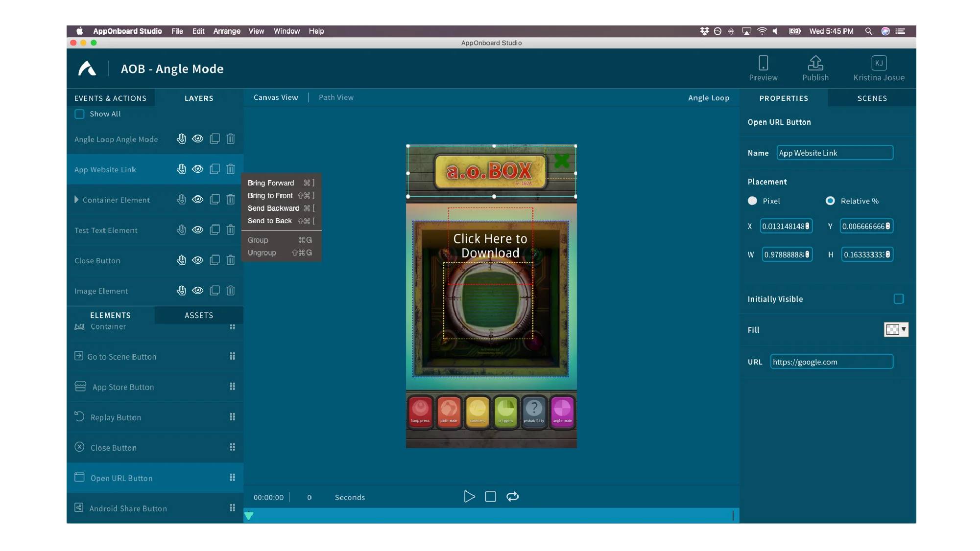Select the Replay Button element

coord(115,417)
